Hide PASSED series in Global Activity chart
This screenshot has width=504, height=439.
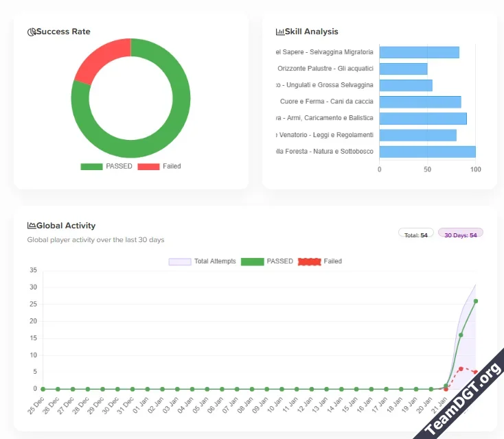[267, 261]
